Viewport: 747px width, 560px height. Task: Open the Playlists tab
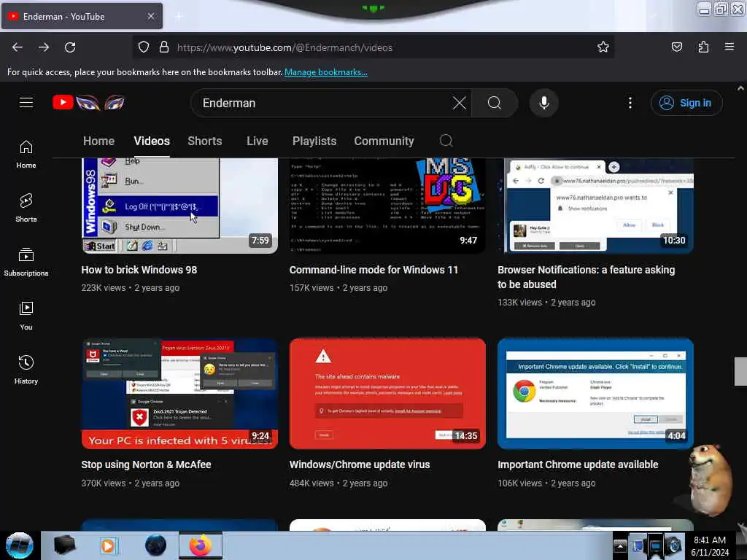tap(314, 141)
